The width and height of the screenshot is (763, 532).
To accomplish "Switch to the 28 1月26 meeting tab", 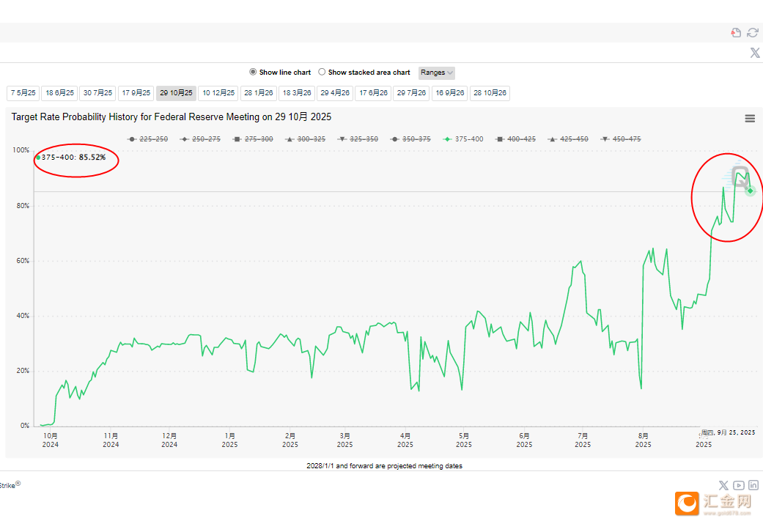I will pyautogui.click(x=259, y=93).
